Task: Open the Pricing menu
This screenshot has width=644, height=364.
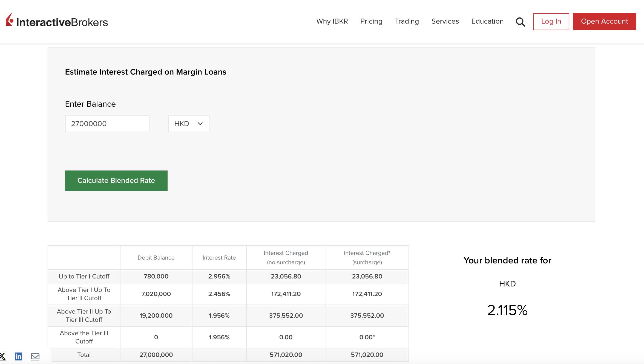Action: 371,21
